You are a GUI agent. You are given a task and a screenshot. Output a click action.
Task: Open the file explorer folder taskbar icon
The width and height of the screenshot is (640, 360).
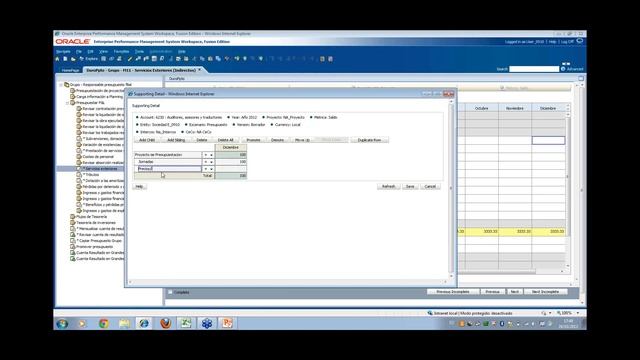[124, 323]
